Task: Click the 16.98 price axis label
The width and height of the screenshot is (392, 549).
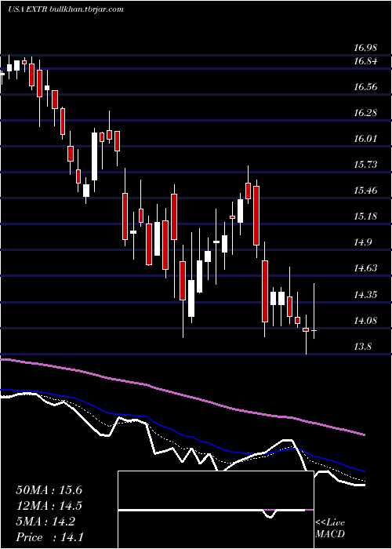Action: point(366,48)
